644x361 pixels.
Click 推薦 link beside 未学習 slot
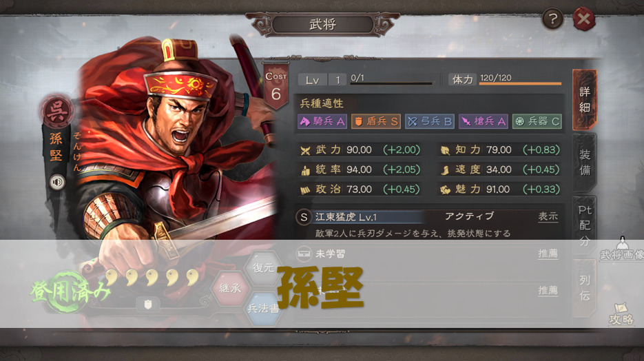pyautogui.click(x=548, y=254)
